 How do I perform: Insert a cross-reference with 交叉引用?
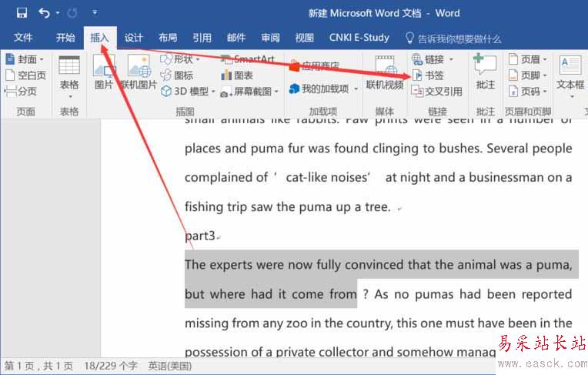pos(437,91)
